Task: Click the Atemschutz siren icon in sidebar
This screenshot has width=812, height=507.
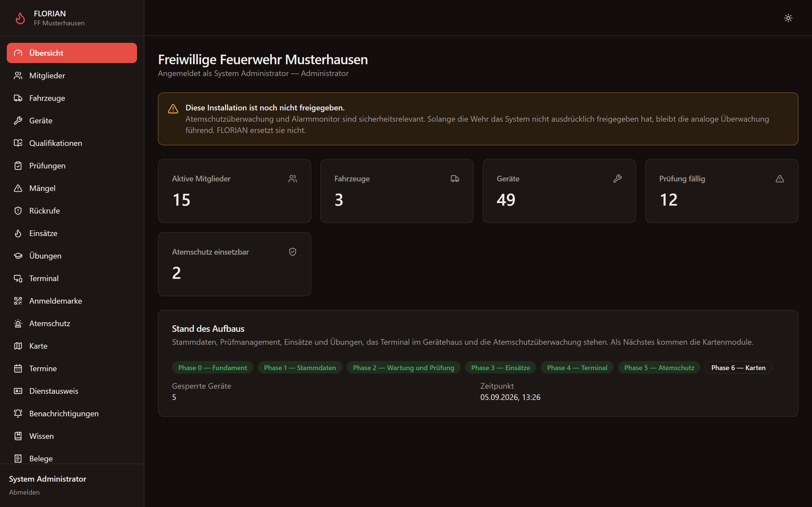Action: pos(18,323)
